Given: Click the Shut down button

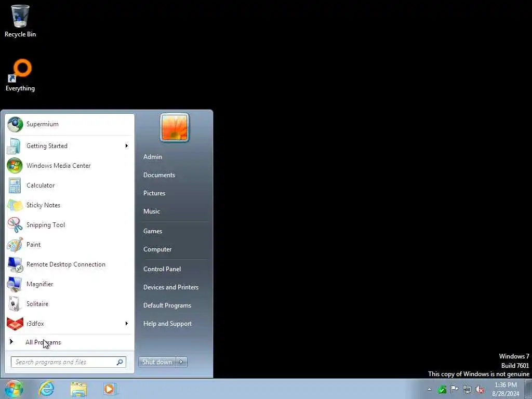Looking at the screenshot, I should 157,362.
